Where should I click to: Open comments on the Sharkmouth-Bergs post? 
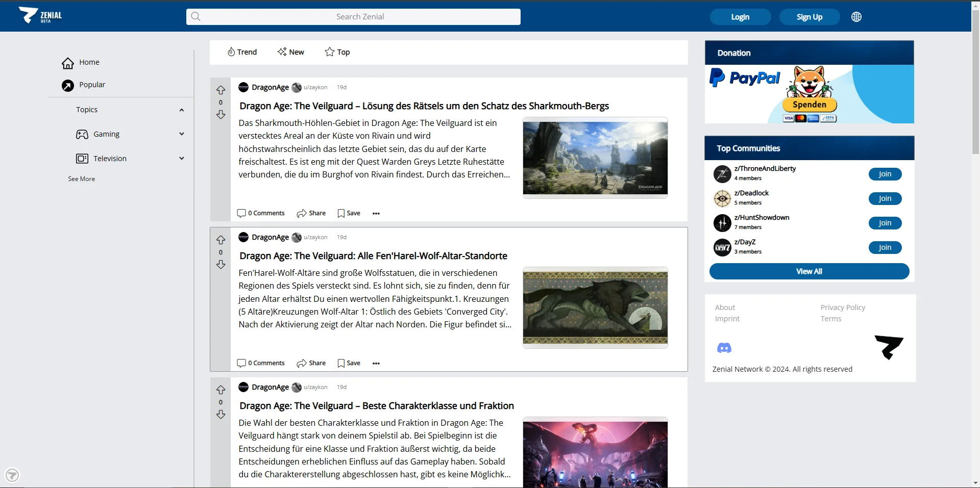coord(261,213)
